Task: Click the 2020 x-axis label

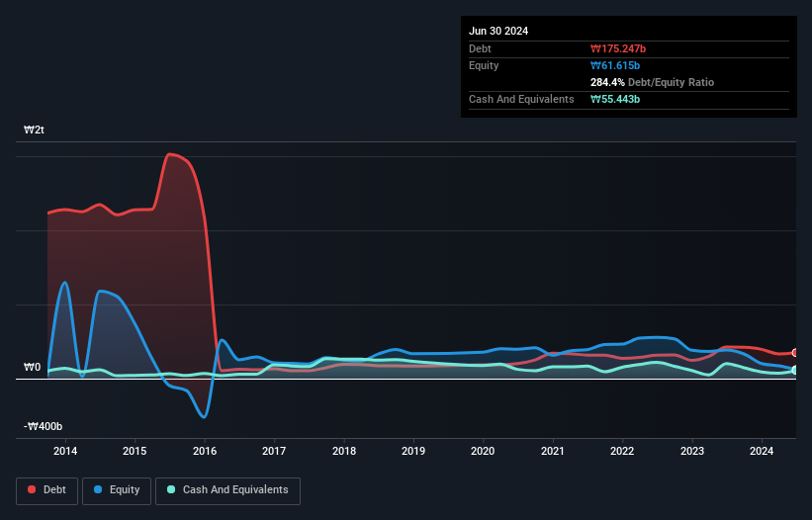Action: tap(483, 451)
